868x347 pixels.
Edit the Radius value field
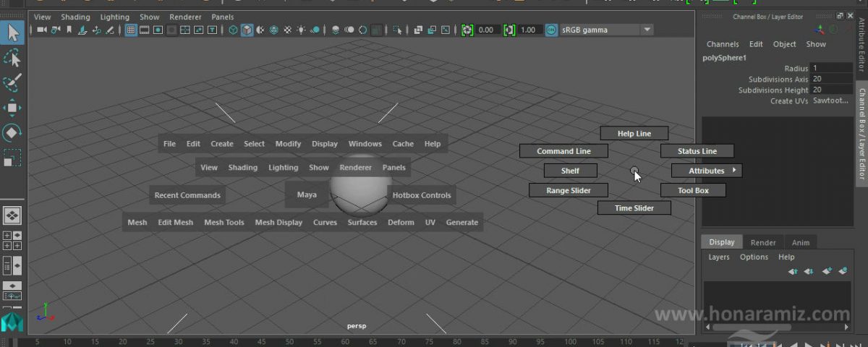tap(833, 68)
